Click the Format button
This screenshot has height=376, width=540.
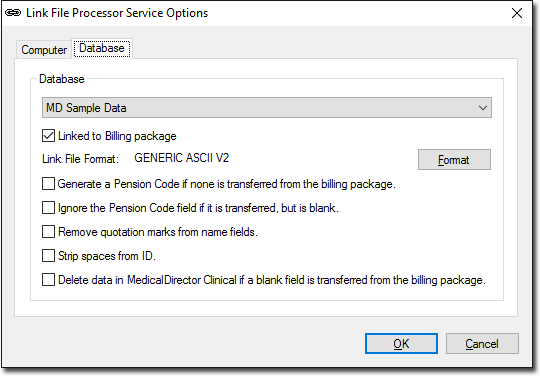pos(454,160)
